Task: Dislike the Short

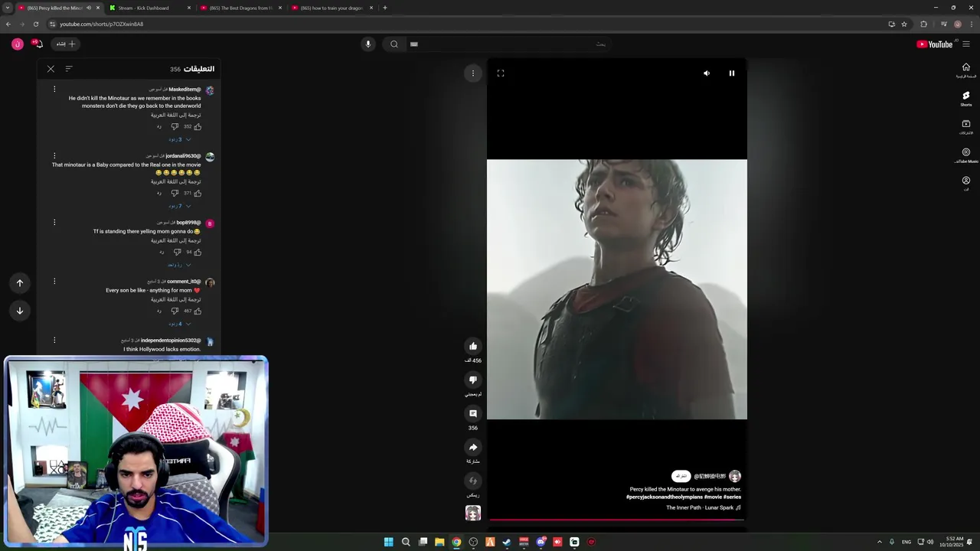Action: (x=473, y=380)
